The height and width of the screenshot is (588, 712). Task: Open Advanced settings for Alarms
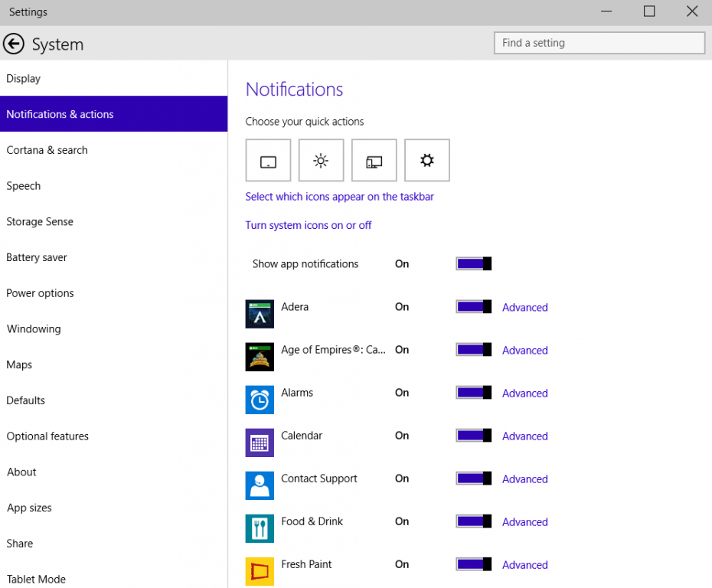[524, 393]
